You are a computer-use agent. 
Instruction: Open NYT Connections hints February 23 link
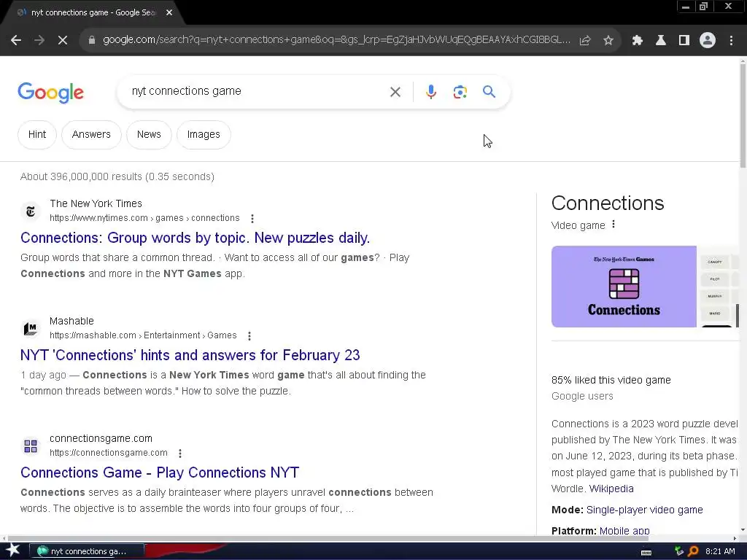(x=190, y=355)
